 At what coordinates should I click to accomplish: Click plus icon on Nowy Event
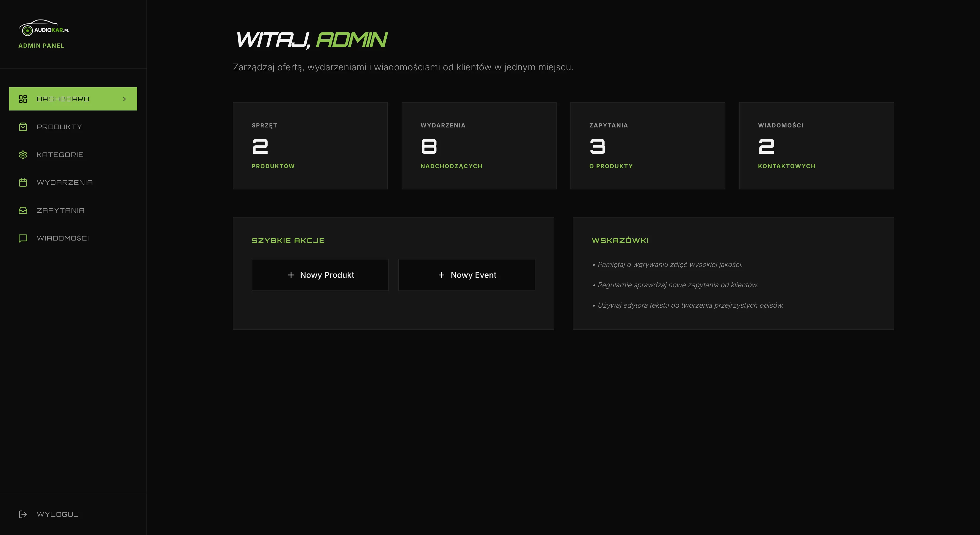click(x=441, y=275)
